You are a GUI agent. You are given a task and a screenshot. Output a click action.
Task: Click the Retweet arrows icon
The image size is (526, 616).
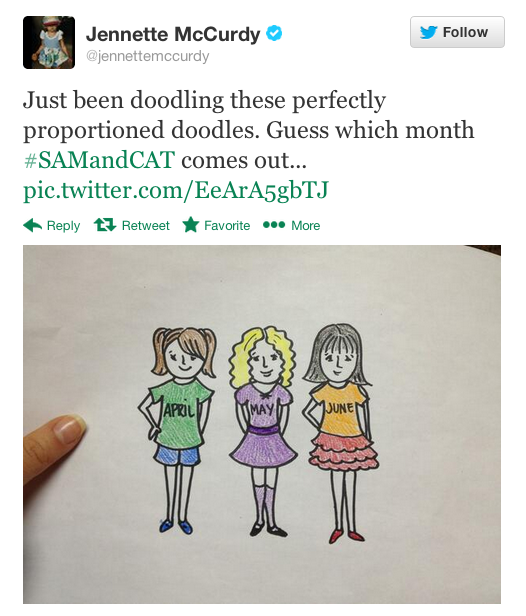105,225
